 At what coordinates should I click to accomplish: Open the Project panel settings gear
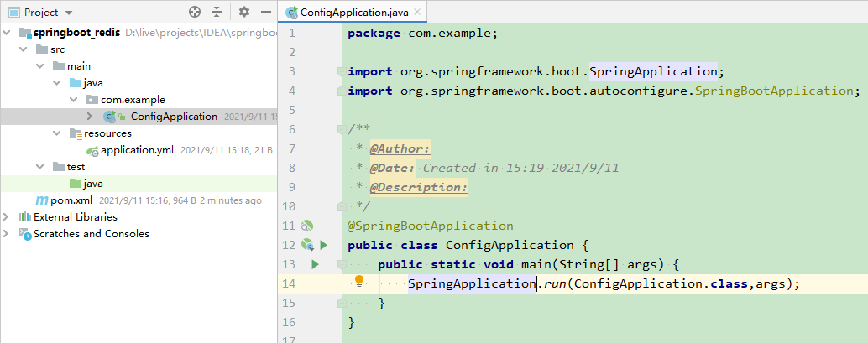tap(244, 12)
